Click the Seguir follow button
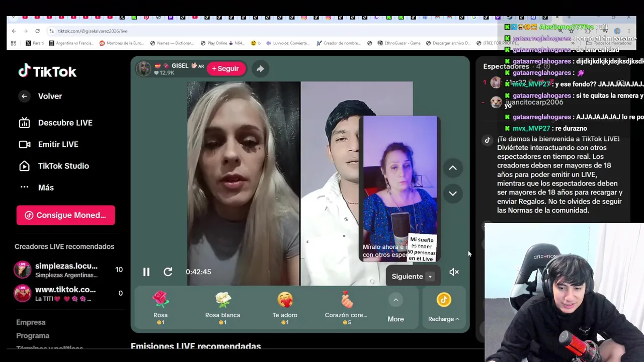This screenshot has height=362, width=644. pyautogui.click(x=225, y=68)
